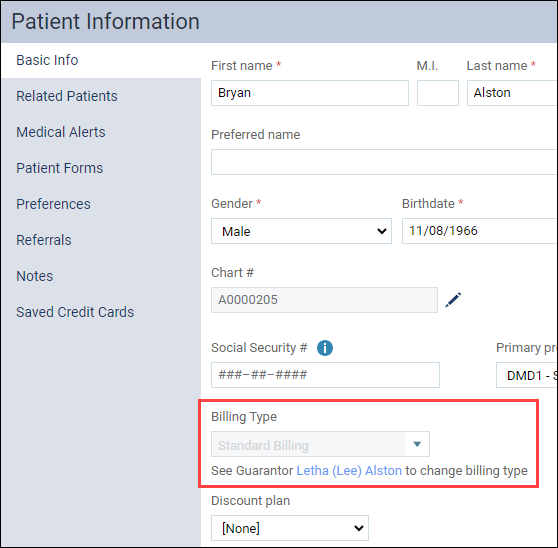Viewport: 558px width, 548px height.
Task: Follow the Letha (Lee) Alston guarantor link
Action: pyautogui.click(x=349, y=470)
